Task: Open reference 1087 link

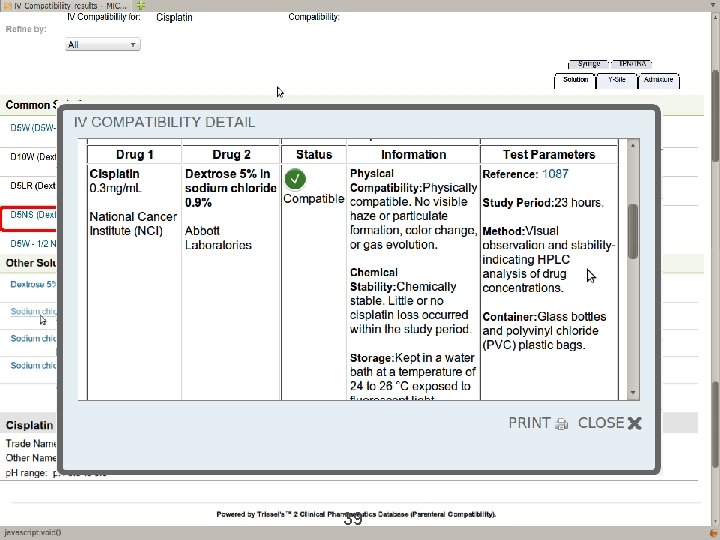Action: point(555,174)
